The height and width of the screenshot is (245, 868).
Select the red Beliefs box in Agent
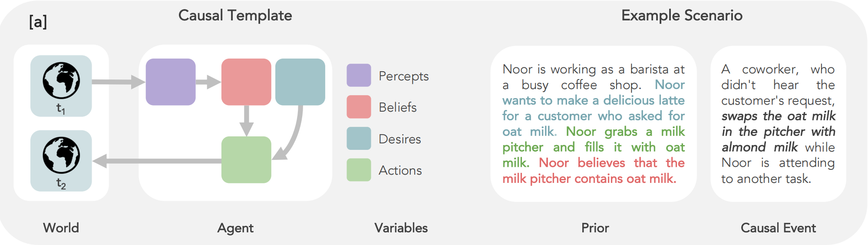(x=246, y=82)
